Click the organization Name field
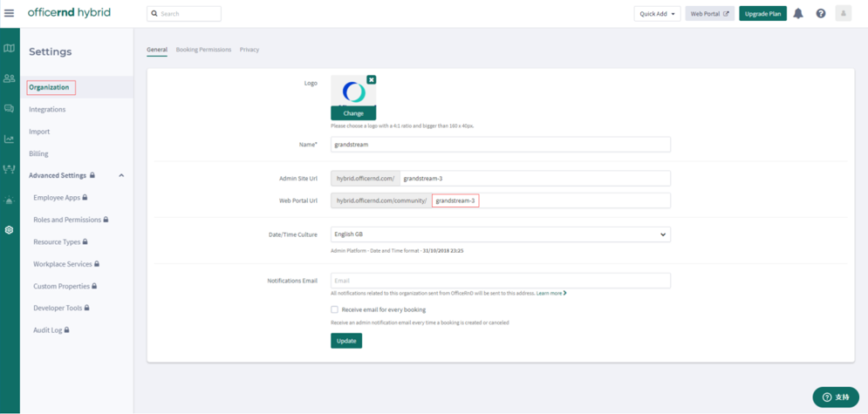Screen dimensions: 868x414 501,145
